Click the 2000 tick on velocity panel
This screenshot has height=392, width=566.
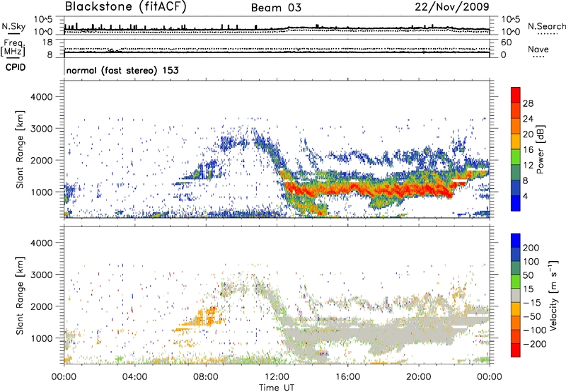pos(42,306)
